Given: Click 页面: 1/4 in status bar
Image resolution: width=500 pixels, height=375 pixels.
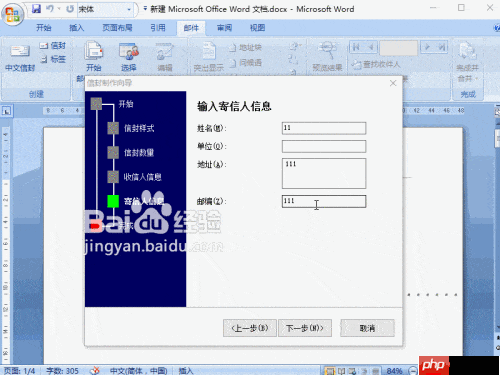Looking at the screenshot, I should [x=19, y=371].
